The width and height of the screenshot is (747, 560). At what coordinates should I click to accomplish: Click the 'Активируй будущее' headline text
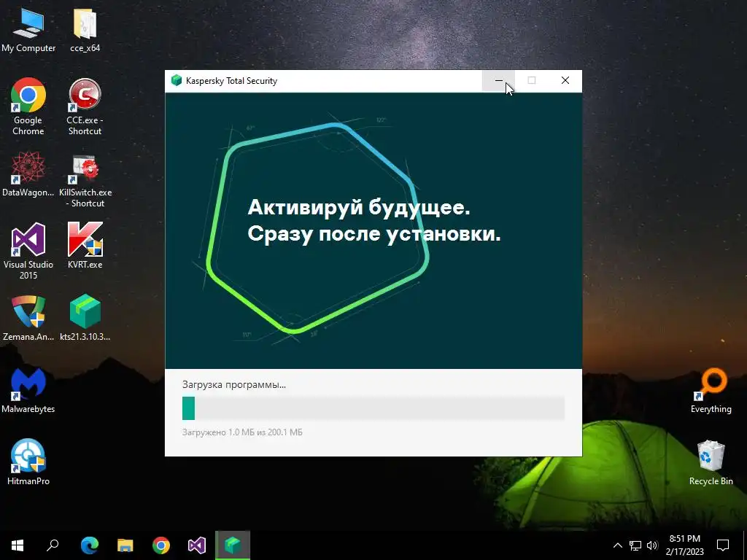(359, 208)
